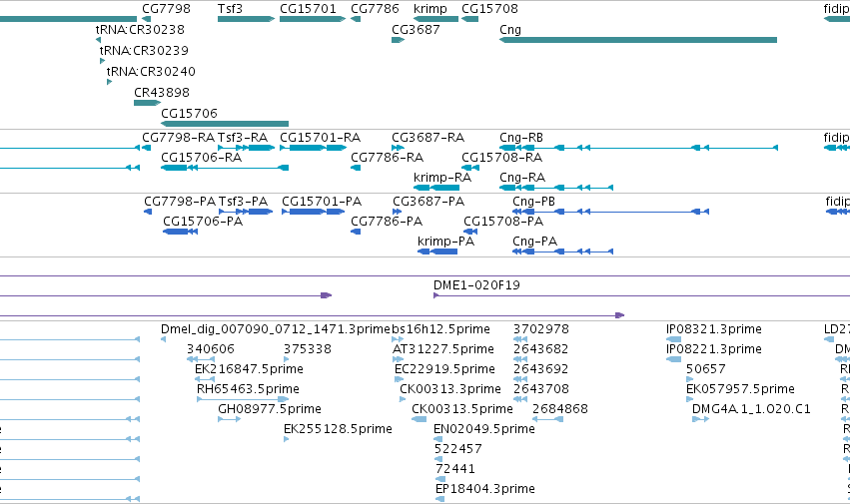Select tRNA:CR30240 feature label
850x504 pixels.
(151, 72)
